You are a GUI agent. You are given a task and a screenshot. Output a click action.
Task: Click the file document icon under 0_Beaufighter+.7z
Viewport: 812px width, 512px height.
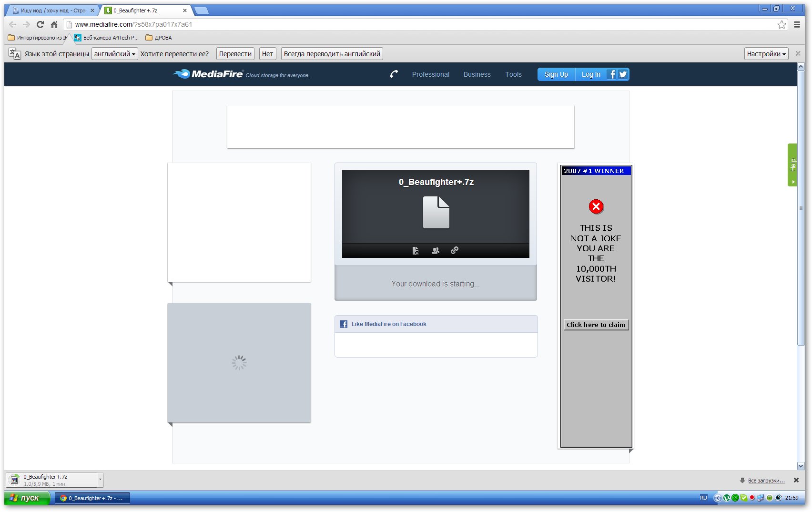436,213
